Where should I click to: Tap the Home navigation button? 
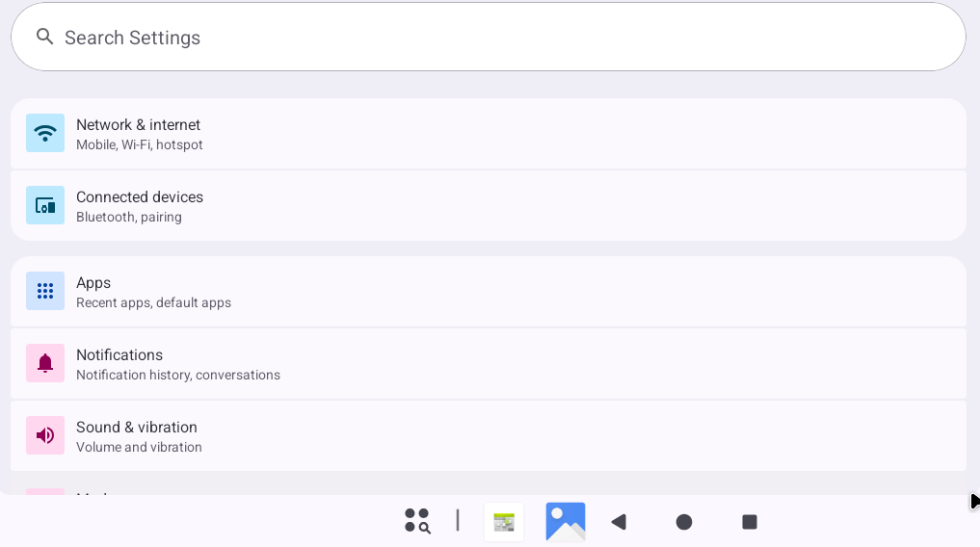[x=684, y=522]
